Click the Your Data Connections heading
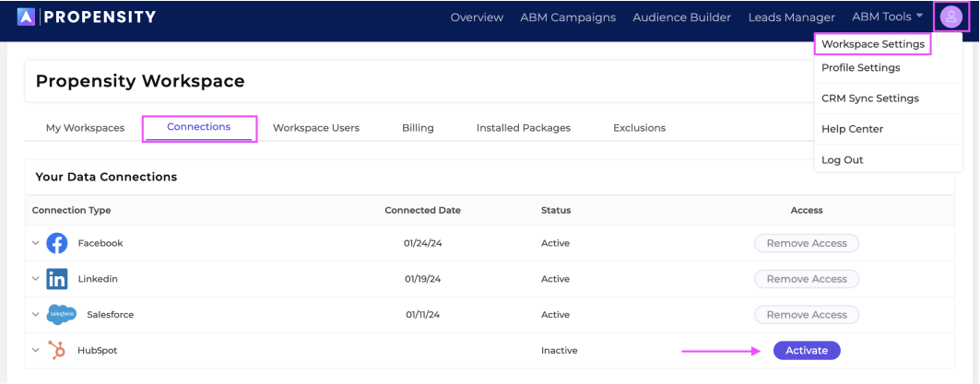Screen dimensions: 980x384 click(x=106, y=177)
